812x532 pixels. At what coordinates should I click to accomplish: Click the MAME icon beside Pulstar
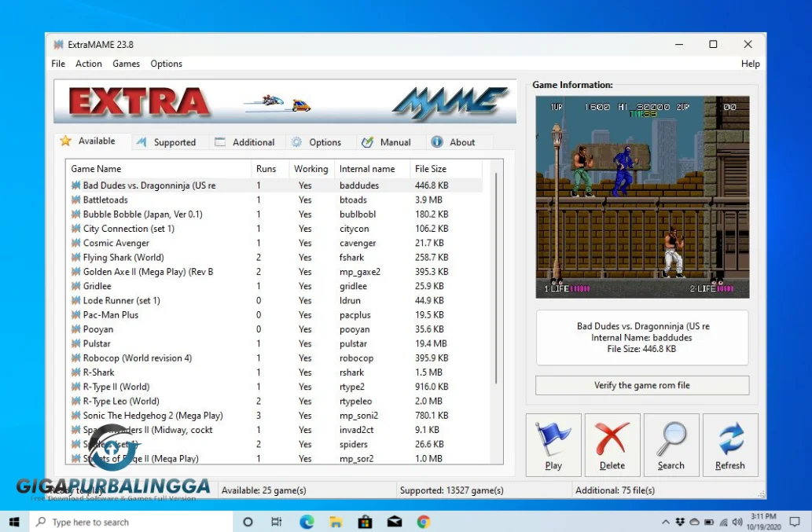pyautogui.click(x=75, y=343)
